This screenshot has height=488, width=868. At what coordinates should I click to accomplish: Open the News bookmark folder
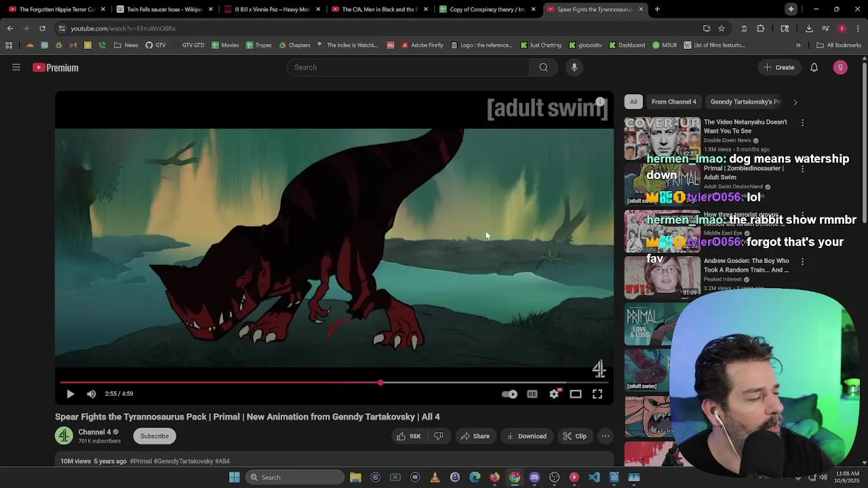click(x=126, y=45)
